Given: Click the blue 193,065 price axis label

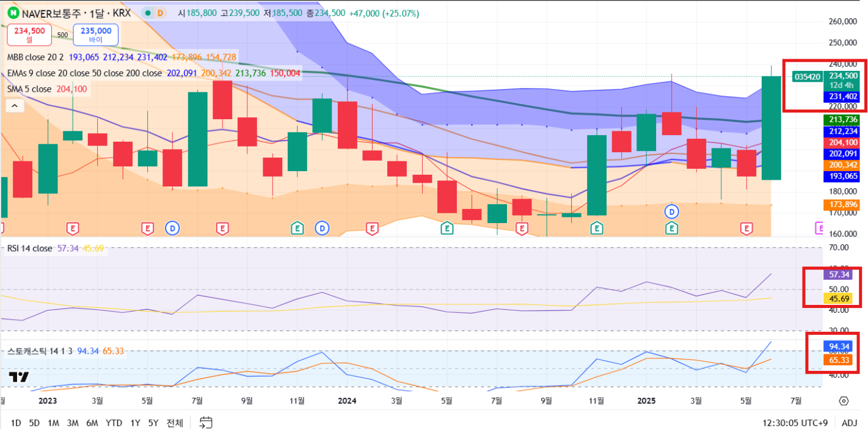Looking at the screenshot, I should coord(842,176).
